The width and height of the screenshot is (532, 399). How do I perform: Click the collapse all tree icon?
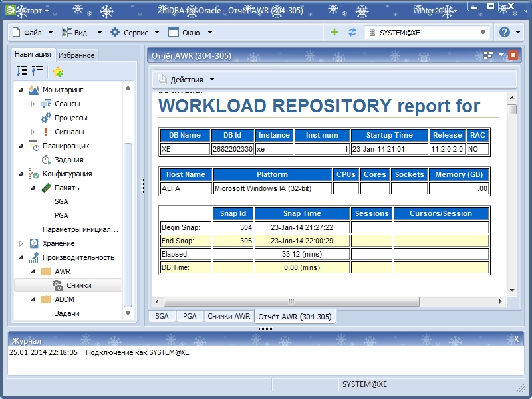click(x=37, y=71)
